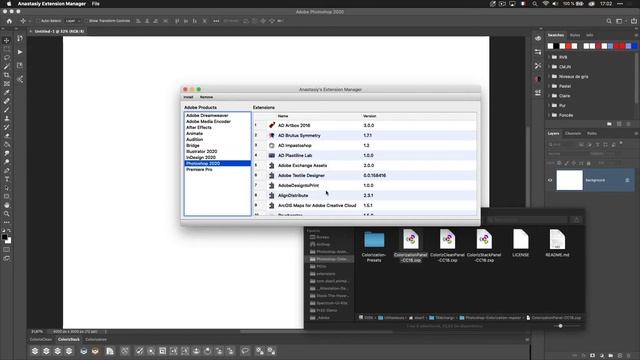Switch to the Styles tab next to Swatches

click(575, 35)
